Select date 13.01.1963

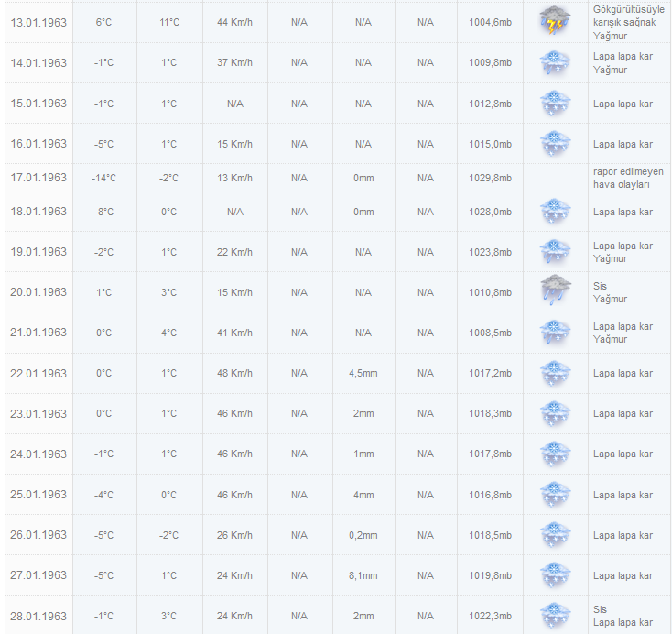tap(38, 23)
